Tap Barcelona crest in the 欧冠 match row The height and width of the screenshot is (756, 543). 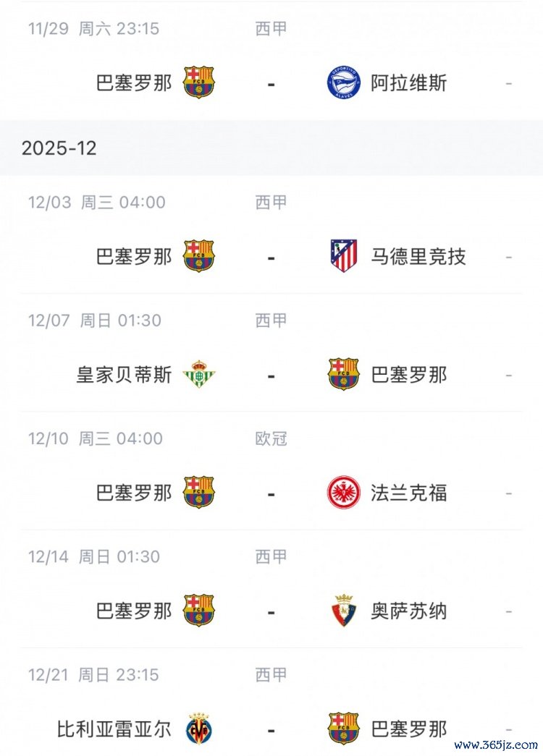(198, 493)
